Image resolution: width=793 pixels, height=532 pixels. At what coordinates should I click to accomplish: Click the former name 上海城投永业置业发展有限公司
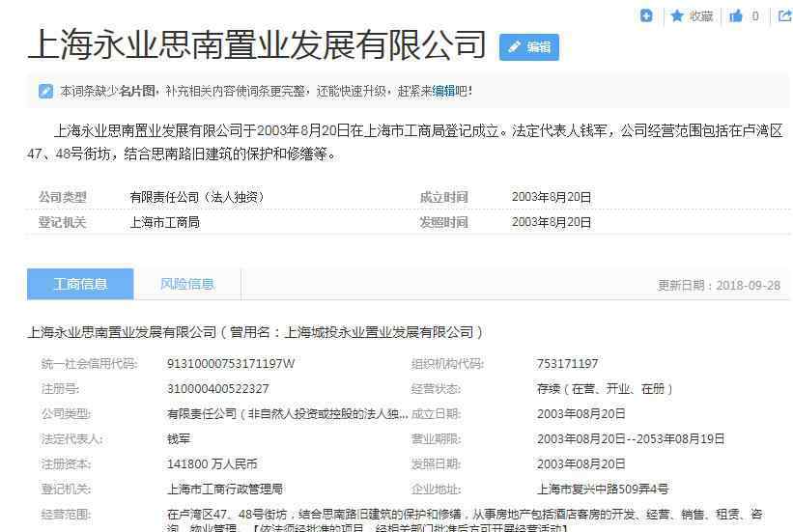380,332
